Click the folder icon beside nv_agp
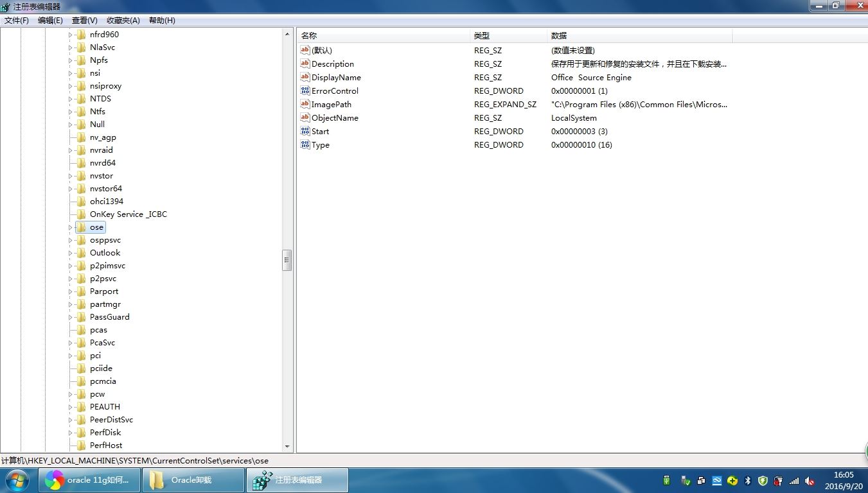 click(81, 137)
